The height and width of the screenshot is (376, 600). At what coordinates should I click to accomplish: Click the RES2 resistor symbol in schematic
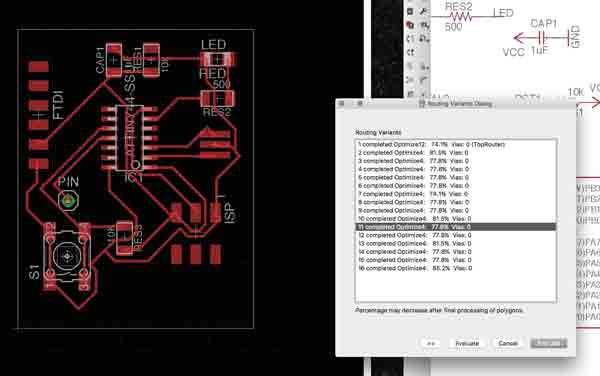click(460, 17)
